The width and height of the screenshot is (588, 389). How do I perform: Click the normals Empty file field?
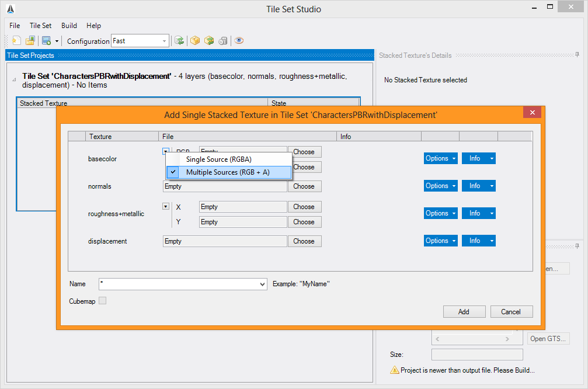click(x=225, y=186)
